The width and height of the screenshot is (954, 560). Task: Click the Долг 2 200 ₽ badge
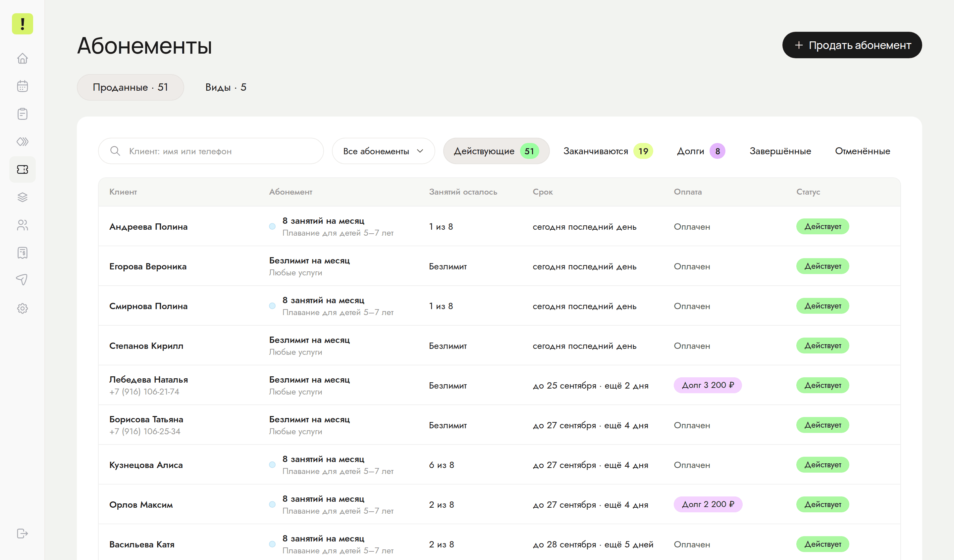708,504
